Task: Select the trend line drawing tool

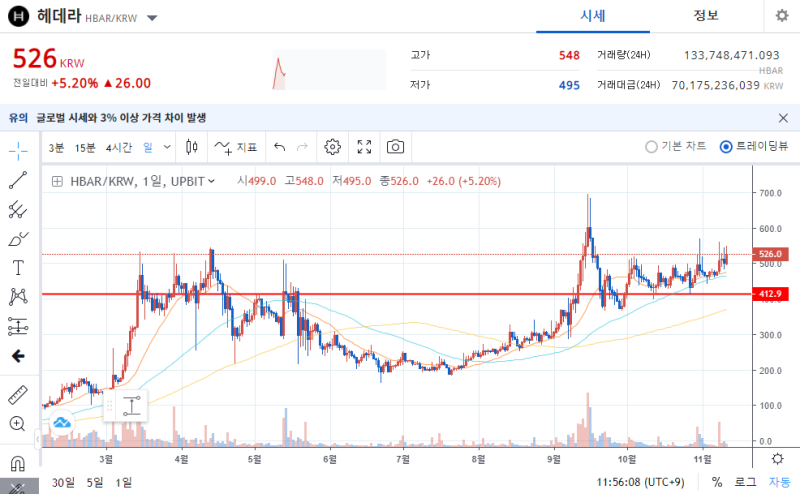Action: [18, 180]
